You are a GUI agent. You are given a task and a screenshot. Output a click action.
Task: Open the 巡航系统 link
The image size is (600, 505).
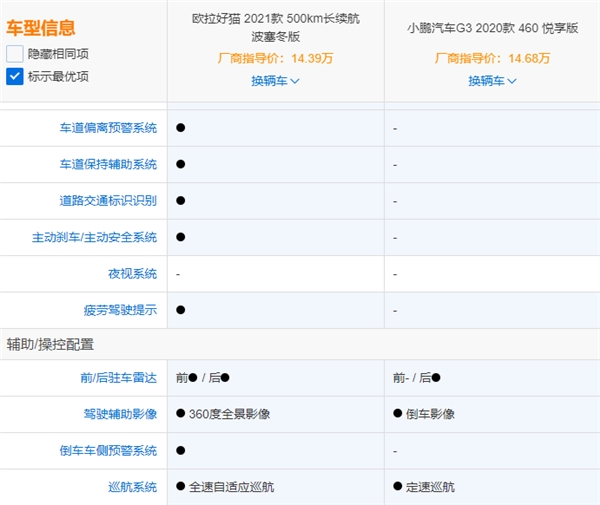[x=132, y=487]
